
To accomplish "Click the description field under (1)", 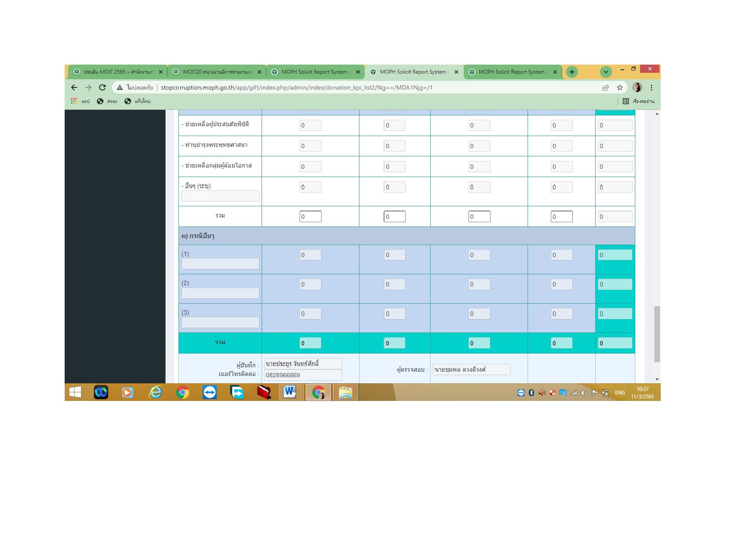I will click(220, 264).
